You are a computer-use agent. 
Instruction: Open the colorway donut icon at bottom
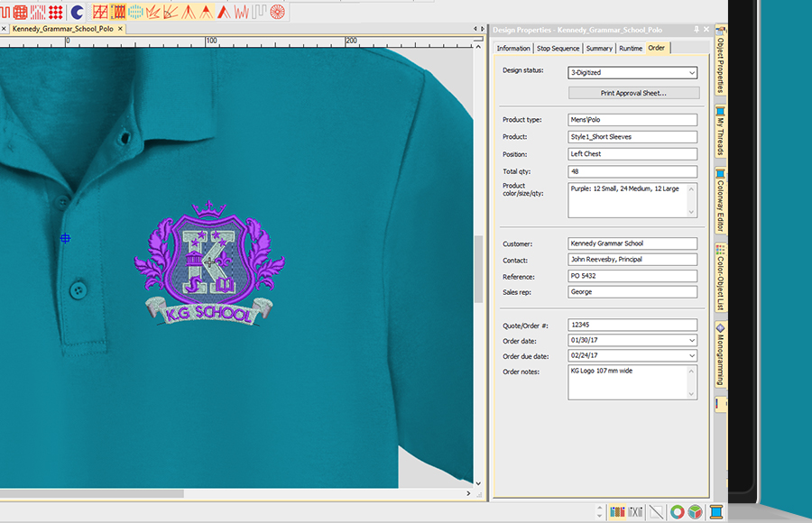(678, 511)
